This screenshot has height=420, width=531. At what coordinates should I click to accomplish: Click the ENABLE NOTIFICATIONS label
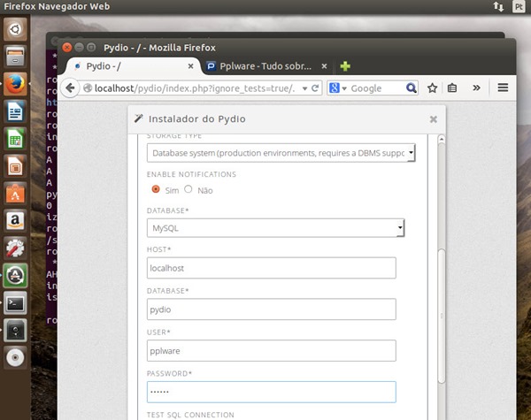click(191, 174)
